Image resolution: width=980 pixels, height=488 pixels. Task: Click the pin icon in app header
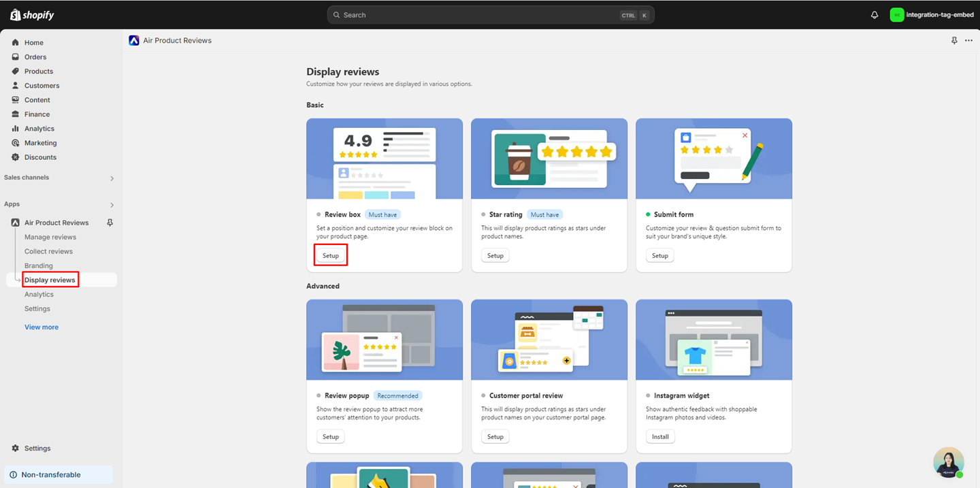pos(954,41)
